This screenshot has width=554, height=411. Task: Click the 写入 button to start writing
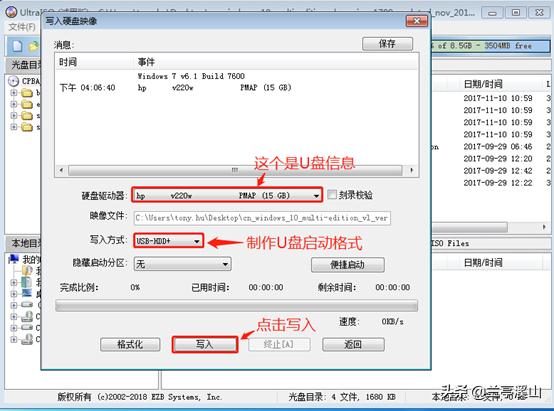[x=205, y=344]
